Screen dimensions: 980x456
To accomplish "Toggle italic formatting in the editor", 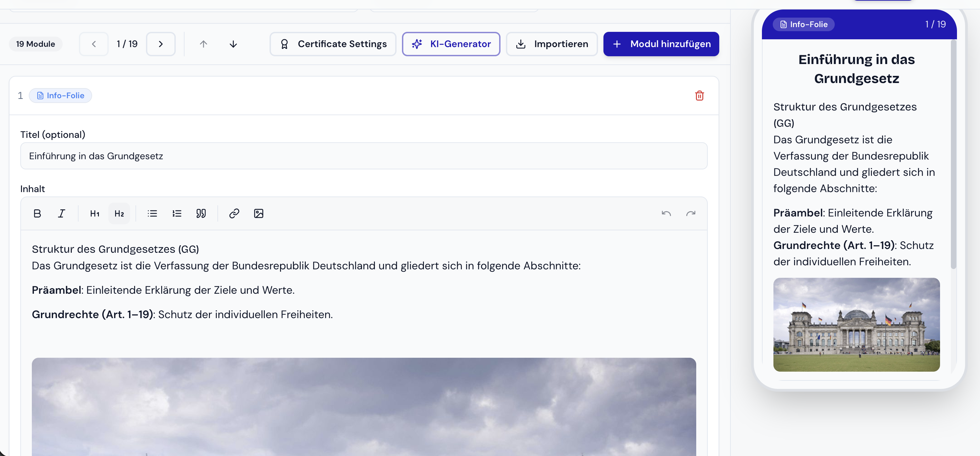I will 61,213.
